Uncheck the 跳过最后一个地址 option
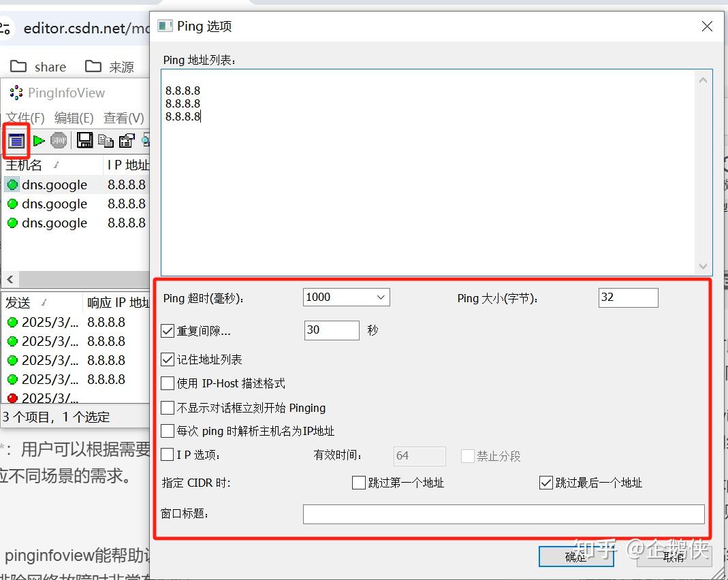Screen dimensions: 728x580 pos(545,483)
